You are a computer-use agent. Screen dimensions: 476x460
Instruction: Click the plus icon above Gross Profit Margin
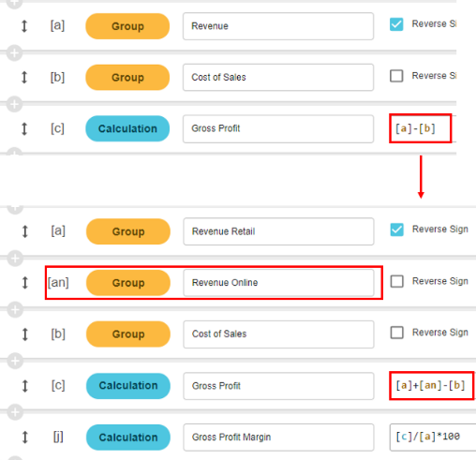(15, 412)
